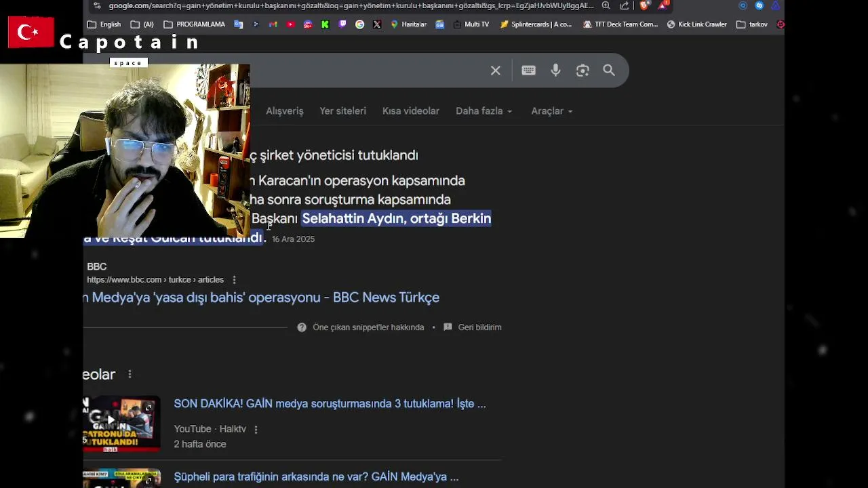This screenshot has width=868, height=488.
Task: Switch to the Alışveriş tab
Action: [284, 111]
